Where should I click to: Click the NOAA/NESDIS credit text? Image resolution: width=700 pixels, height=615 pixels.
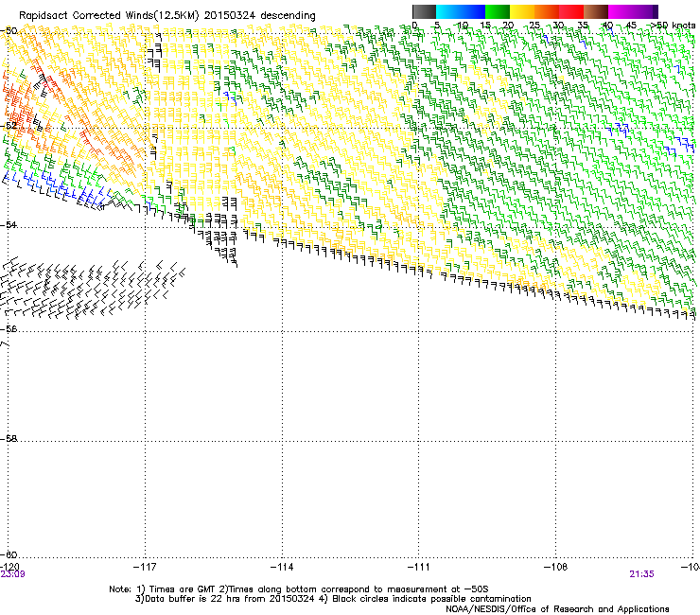coord(557,608)
